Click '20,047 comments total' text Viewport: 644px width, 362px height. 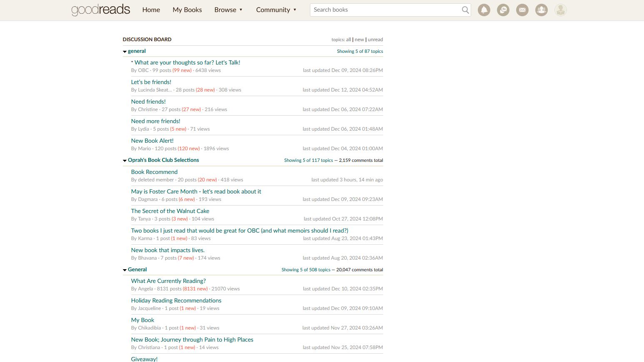(359, 270)
